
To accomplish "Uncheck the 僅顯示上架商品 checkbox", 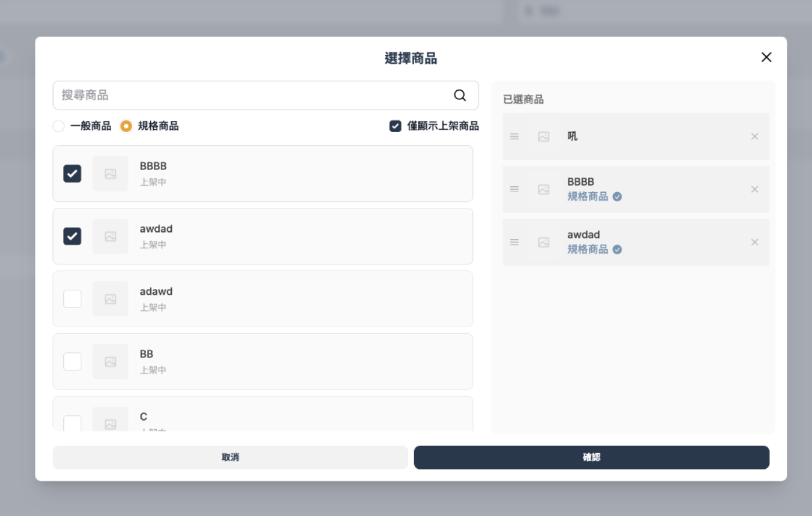I will [x=394, y=125].
